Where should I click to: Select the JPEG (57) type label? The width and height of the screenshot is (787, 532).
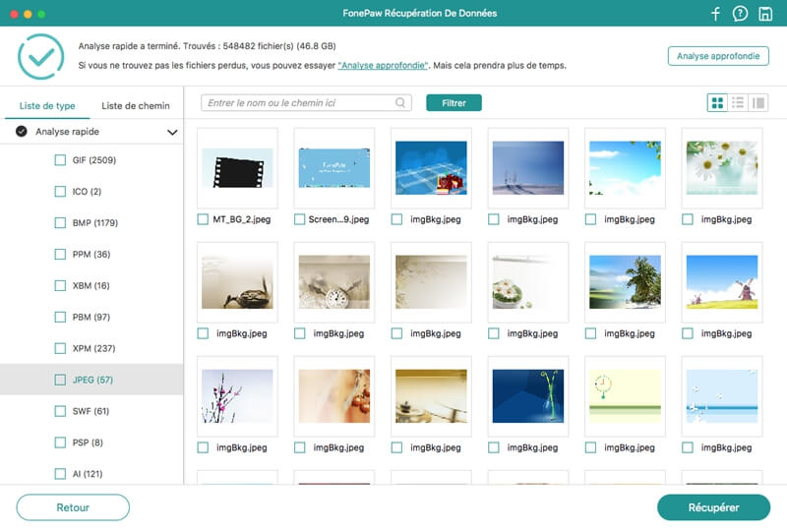pos(92,380)
